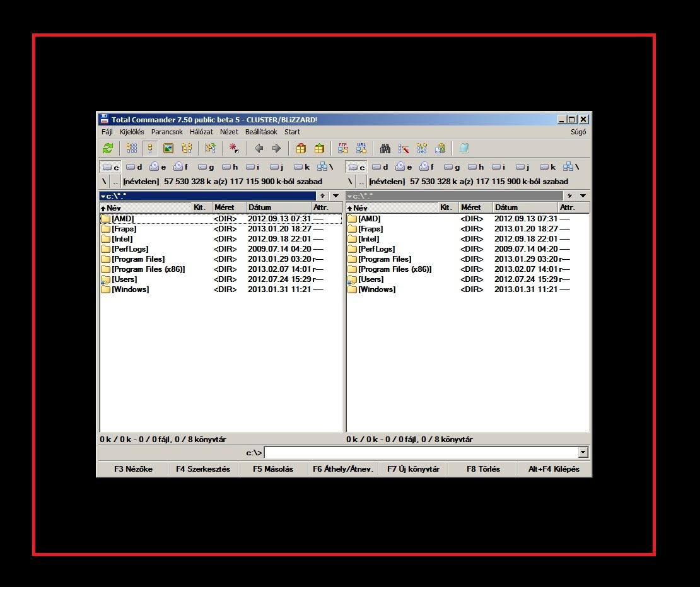Open the Fájl menu
Image resolution: width=700 pixels, height=589 pixels.
pyautogui.click(x=107, y=132)
